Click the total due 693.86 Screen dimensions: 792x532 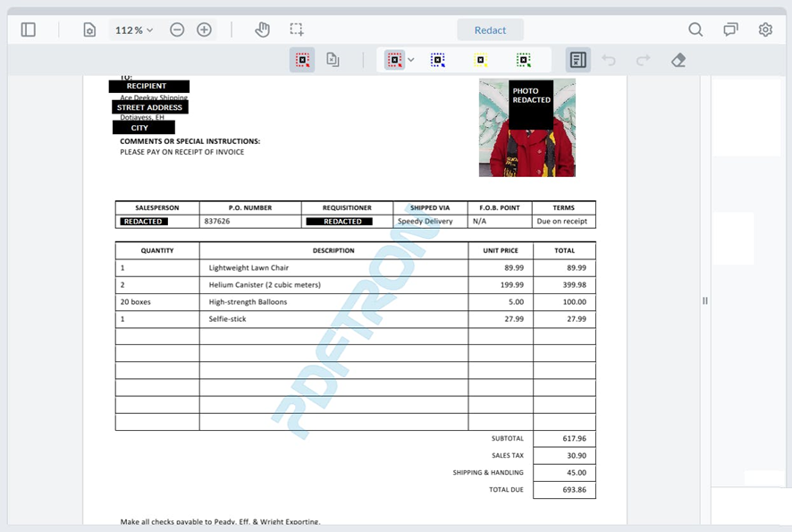(574, 490)
